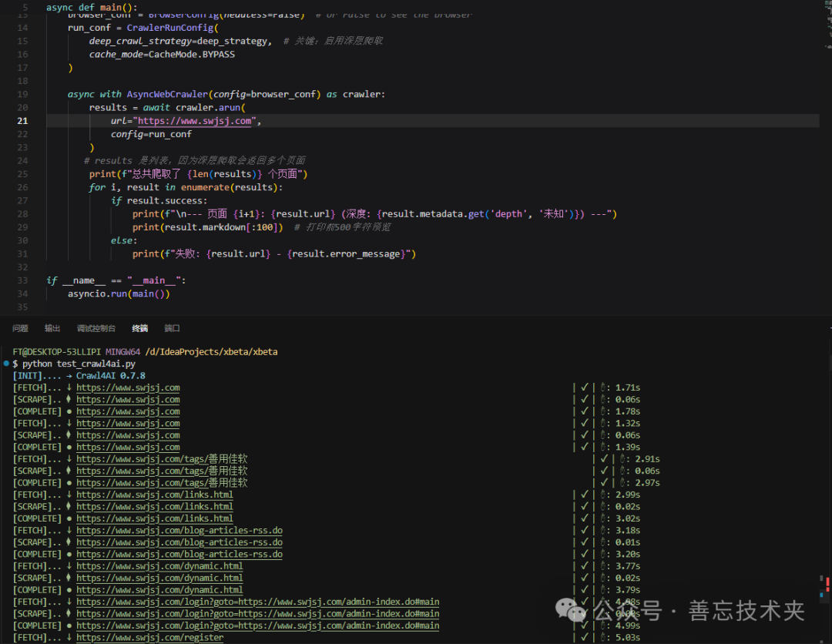
Task: Open the swjsj.com URL on code line 21
Action: (x=194, y=121)
